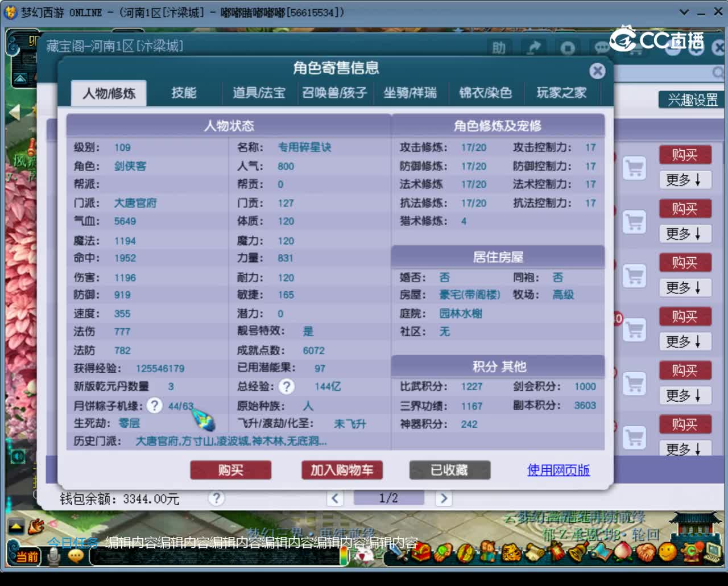Click the 获得经验 value 125546179
Screen dimensions: 728x586
tap(160, 369)
